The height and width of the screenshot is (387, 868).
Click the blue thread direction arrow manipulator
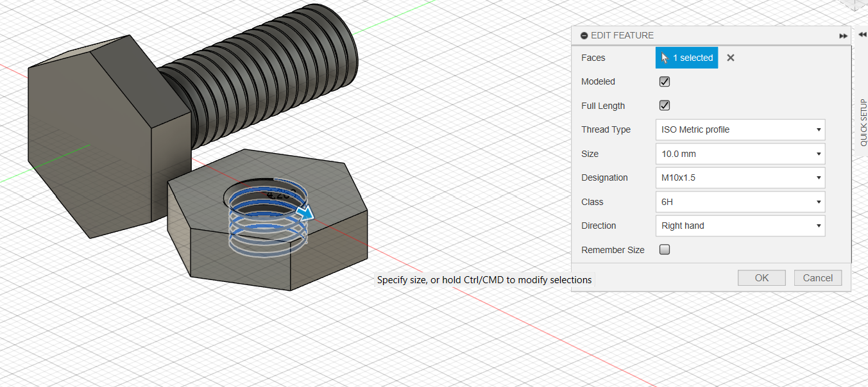point(305,213)
